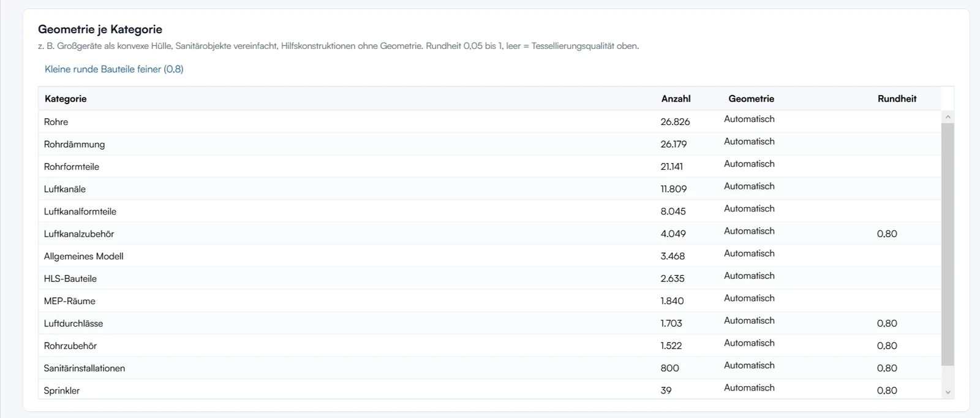Click the 'Anzahl' column header
This screenshot has height=418, width=980.
[676, 99]
